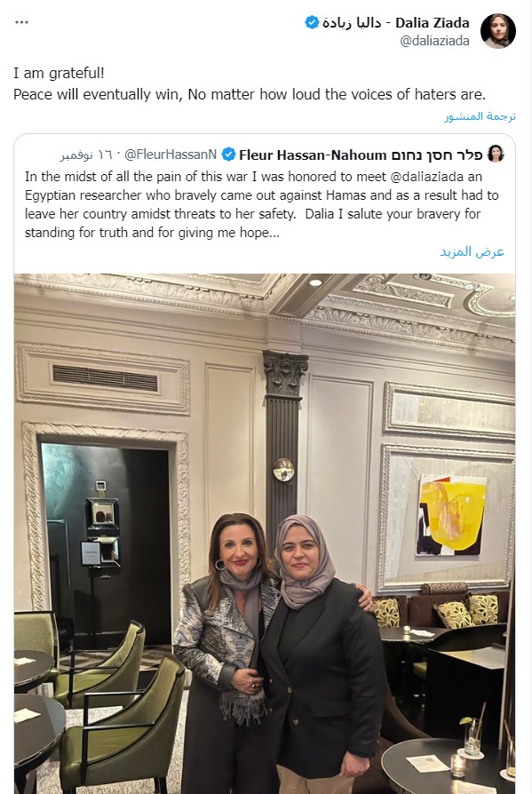The height and width of the screenshot is (794, 532).
Task: Click the yellow abstract painting in photo
Action: (x=451, y=515)
